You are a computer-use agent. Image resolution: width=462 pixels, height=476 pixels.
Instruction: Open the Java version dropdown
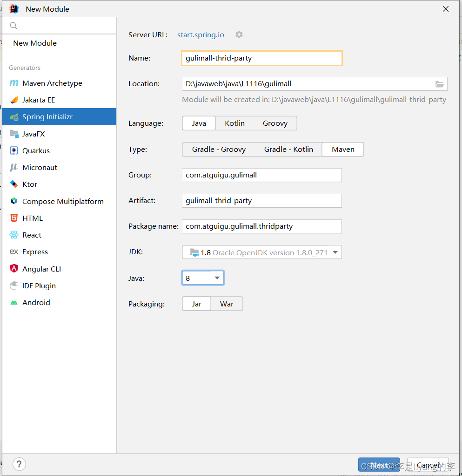[x=216, y=278]
